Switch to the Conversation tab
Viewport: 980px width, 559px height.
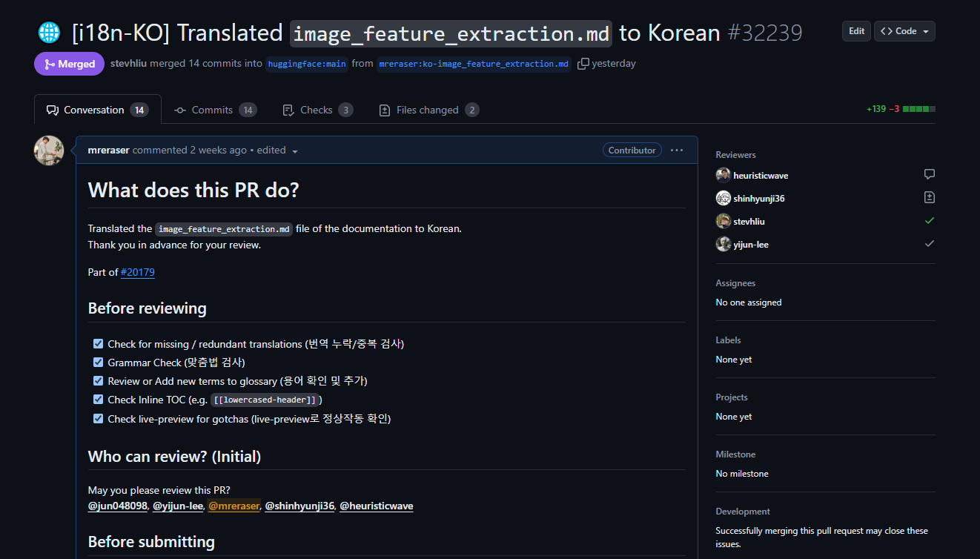point(98,110)
